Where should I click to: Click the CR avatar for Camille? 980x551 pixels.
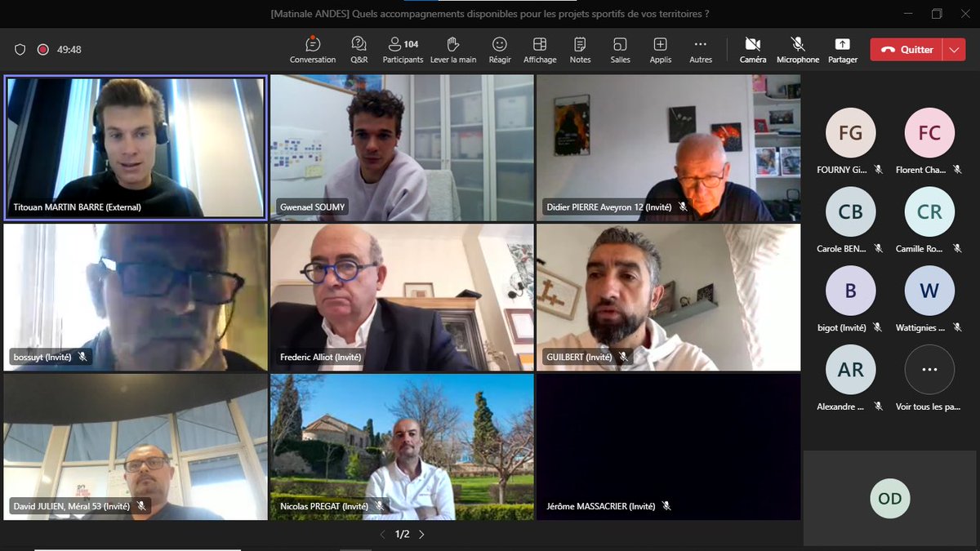[929, 211]
